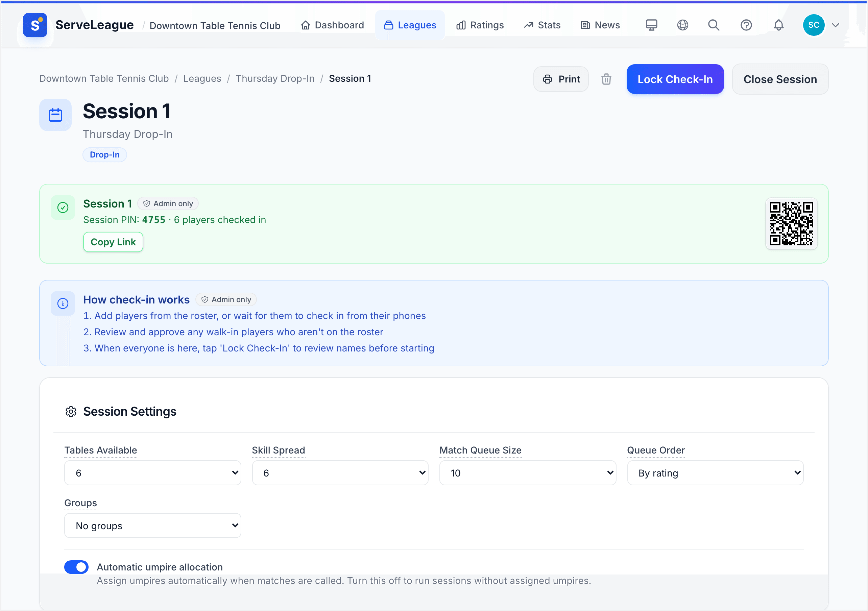Go to the Dashboard nav item

[332, 25]
